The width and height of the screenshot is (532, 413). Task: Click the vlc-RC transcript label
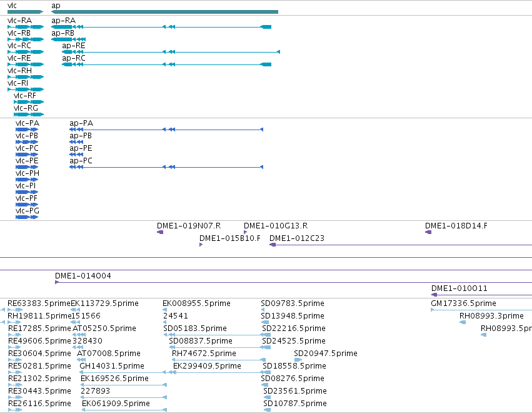[19, 46]
